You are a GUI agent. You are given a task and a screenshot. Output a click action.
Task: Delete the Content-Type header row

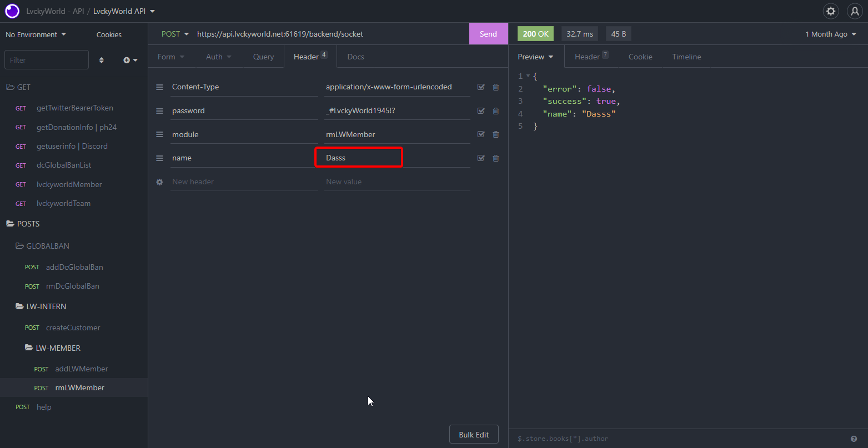point(496,87)
